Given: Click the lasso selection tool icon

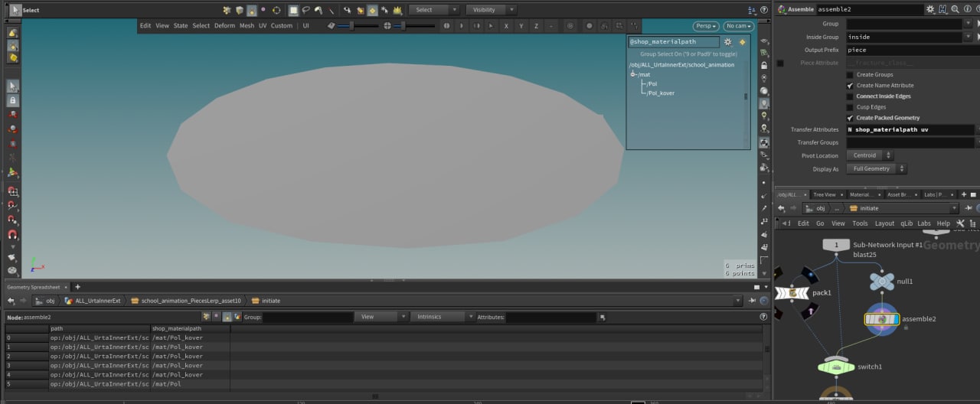Looking at the screenshot, I should [x=305, y=10].
